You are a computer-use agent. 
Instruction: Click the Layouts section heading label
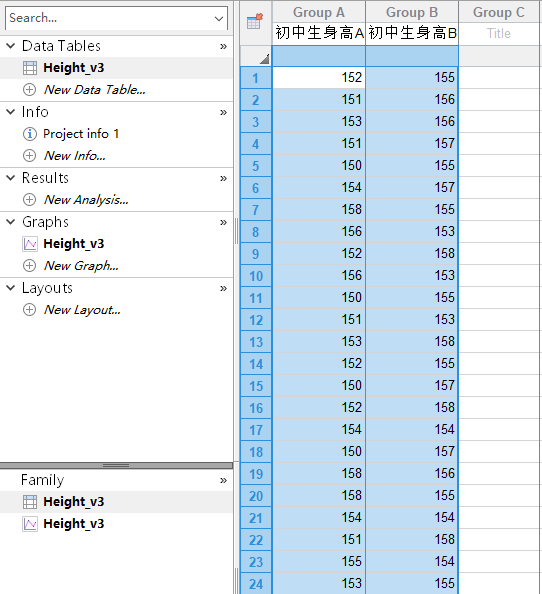[47, 288]
